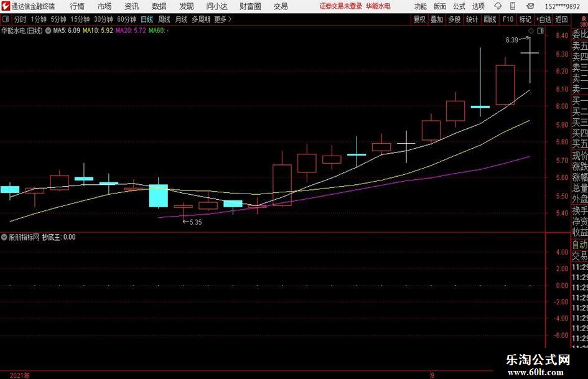Click the 复权 button
This screenshot has width=588, height=379.
click(419, 19)
